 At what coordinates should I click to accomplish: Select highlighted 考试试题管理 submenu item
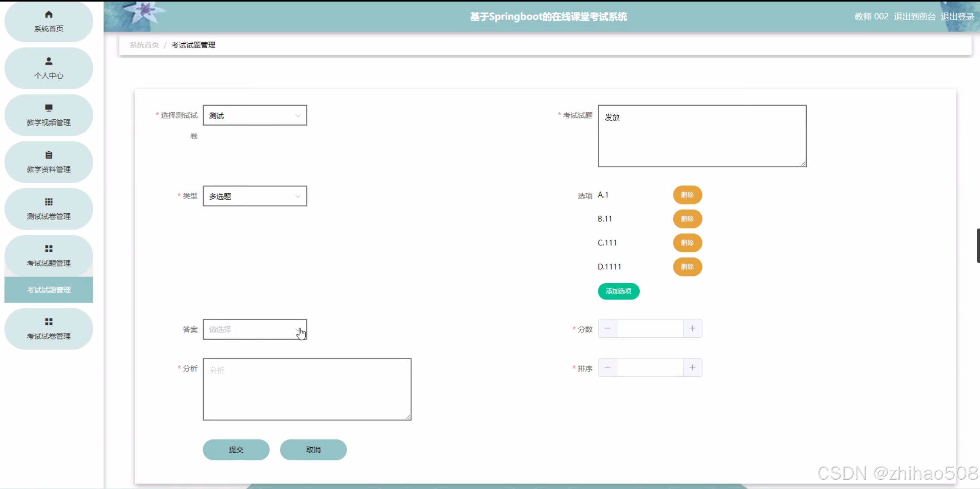(x=48, y=290)
